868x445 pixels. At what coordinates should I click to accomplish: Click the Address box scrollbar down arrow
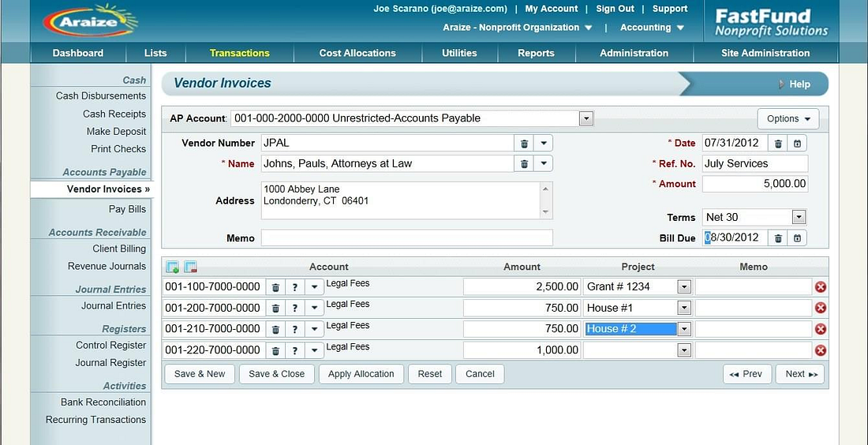[x=546, y=212]
